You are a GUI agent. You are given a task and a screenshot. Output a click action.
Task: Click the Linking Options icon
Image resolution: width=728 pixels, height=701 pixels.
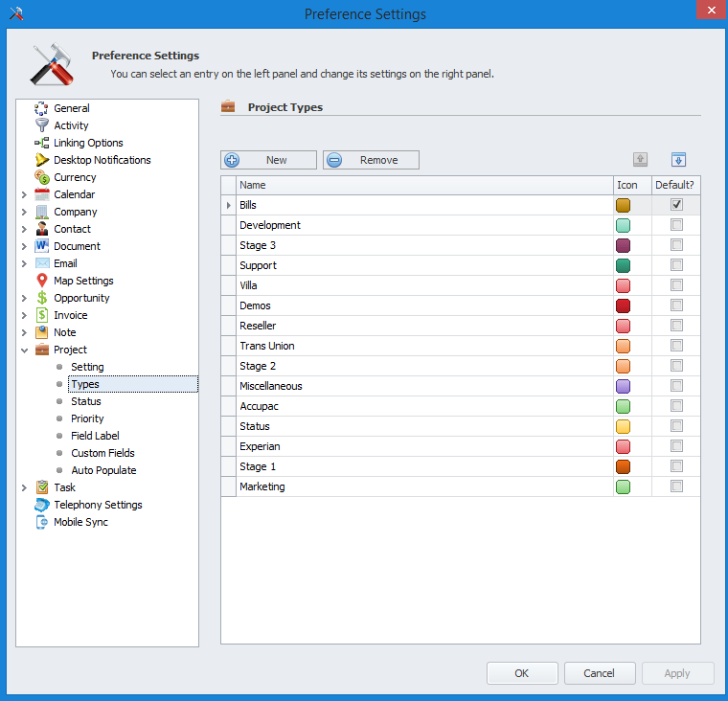42,143
